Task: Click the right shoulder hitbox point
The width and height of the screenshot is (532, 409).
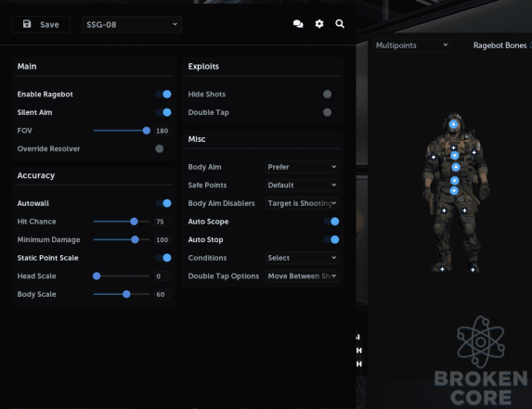Action: (x=474, y=153)
